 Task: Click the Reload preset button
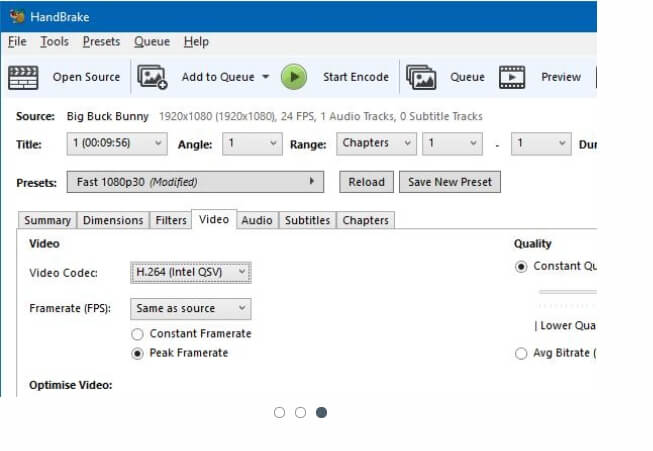point(366,182)
